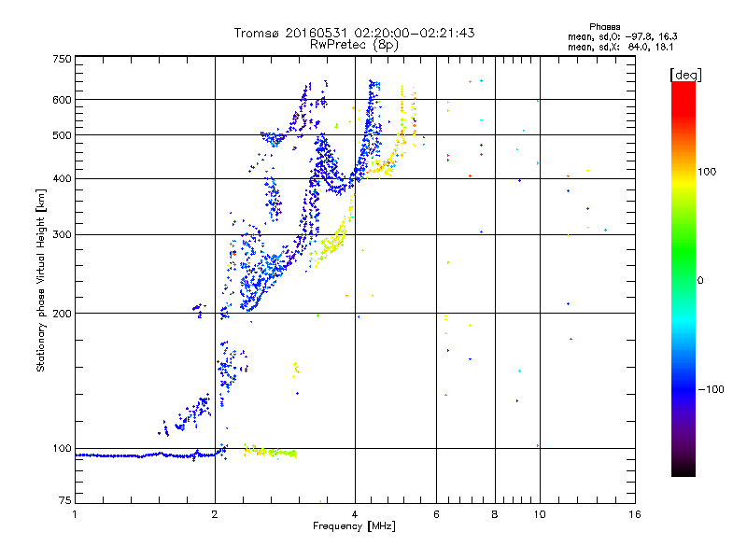Viewport: 747px width, 560px height.
Task: Click the 75 tick on the height axis
Action: pyautogui.click(x=64, y=503)
